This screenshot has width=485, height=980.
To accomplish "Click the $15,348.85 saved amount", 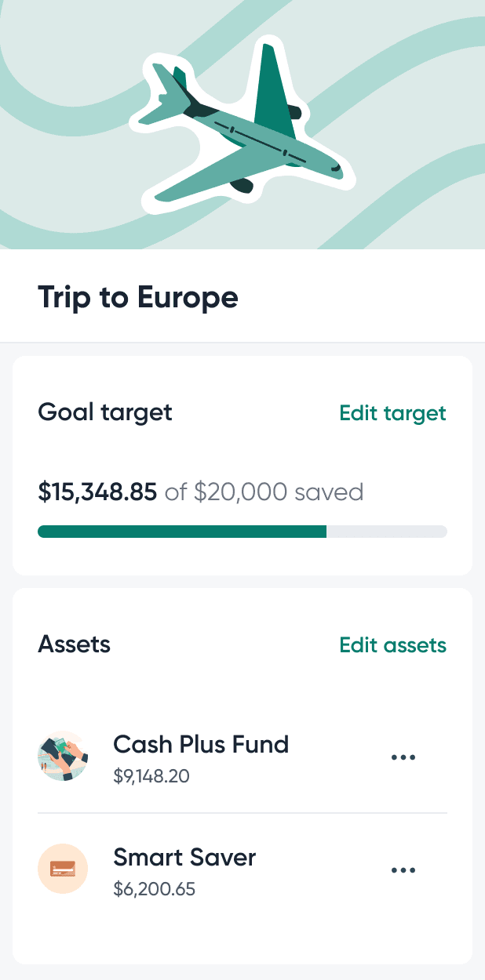I will click(97, 492).
